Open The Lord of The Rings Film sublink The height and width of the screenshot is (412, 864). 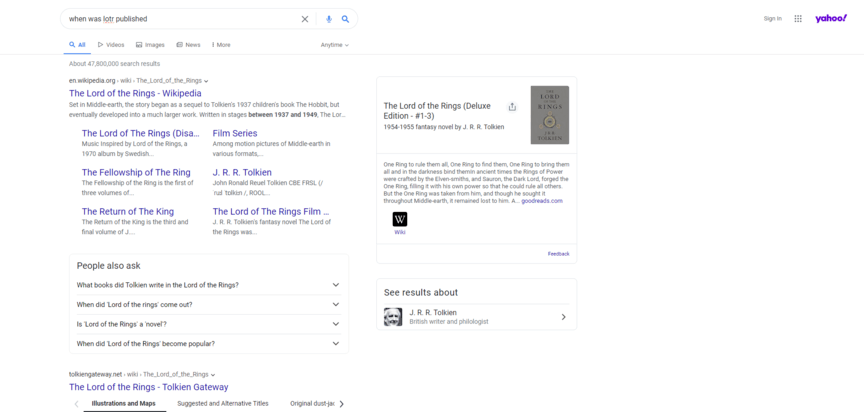(271, 212)
